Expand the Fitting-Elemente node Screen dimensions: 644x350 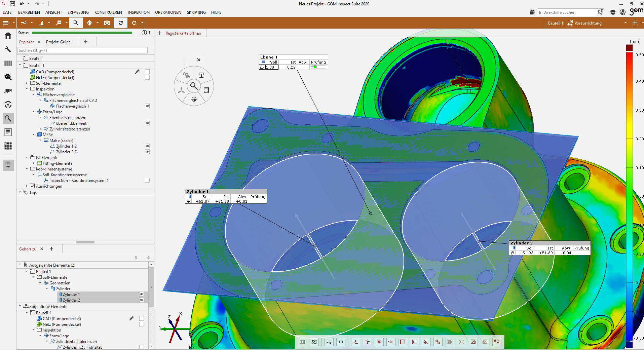click(x=34, y=163)
